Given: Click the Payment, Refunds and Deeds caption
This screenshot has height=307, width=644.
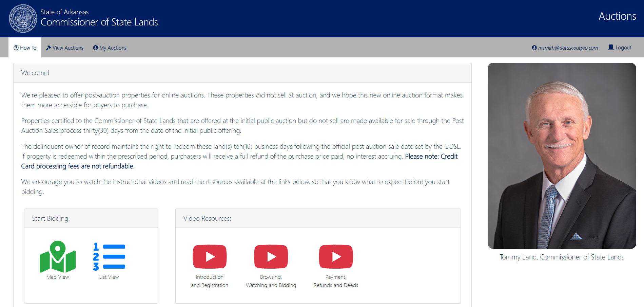Looking at the screenshot, I should click(336, 281).
